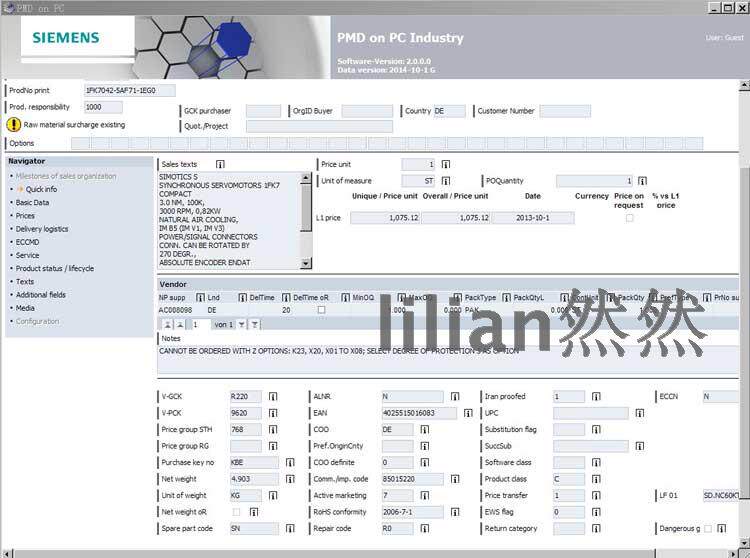The image size is (750, 558).
Task: Click the Sales texts scrollbar thumb
Action: (x=306, y=208)
